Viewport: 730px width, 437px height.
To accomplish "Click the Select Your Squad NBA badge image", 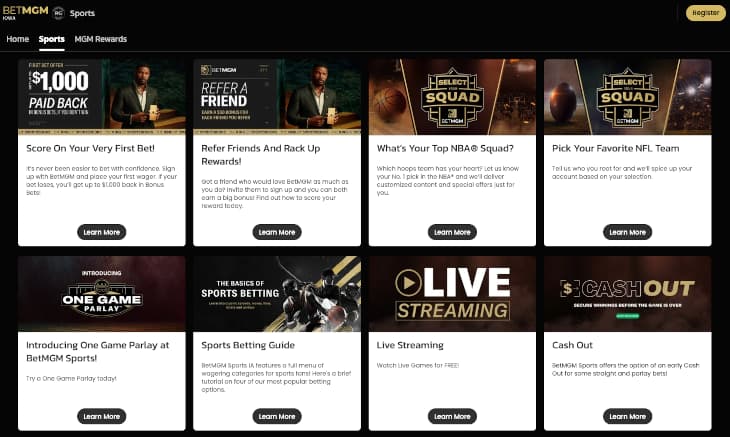I will (x=452, y=97).
